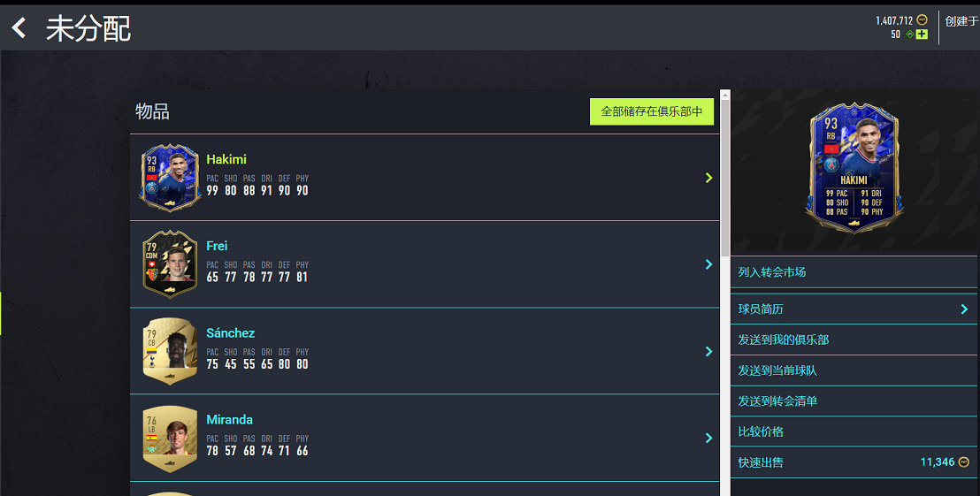Click the items list scrollbar thumb

pos(725,178)
